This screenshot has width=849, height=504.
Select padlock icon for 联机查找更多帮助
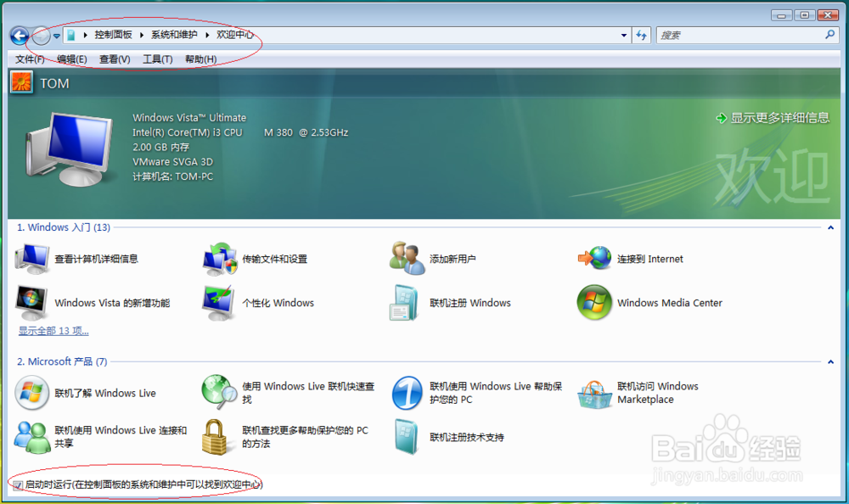pyautogui.click(x=214, y=437)
